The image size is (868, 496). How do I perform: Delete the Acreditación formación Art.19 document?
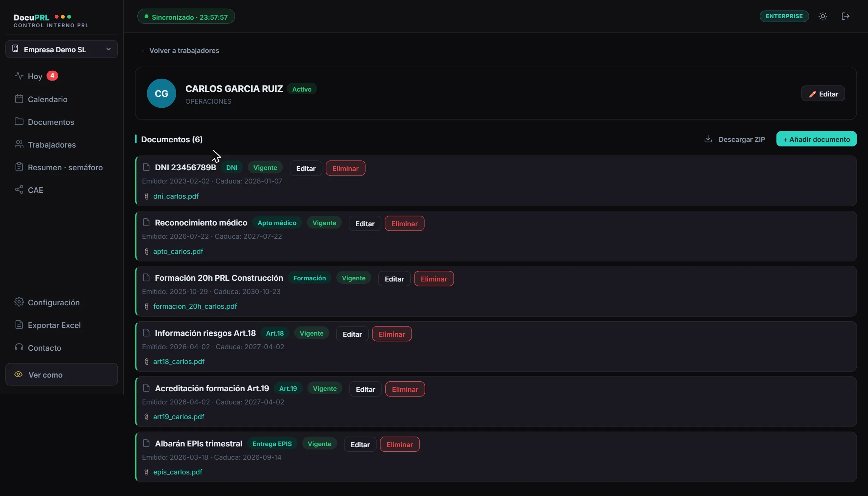coord(405,389)
